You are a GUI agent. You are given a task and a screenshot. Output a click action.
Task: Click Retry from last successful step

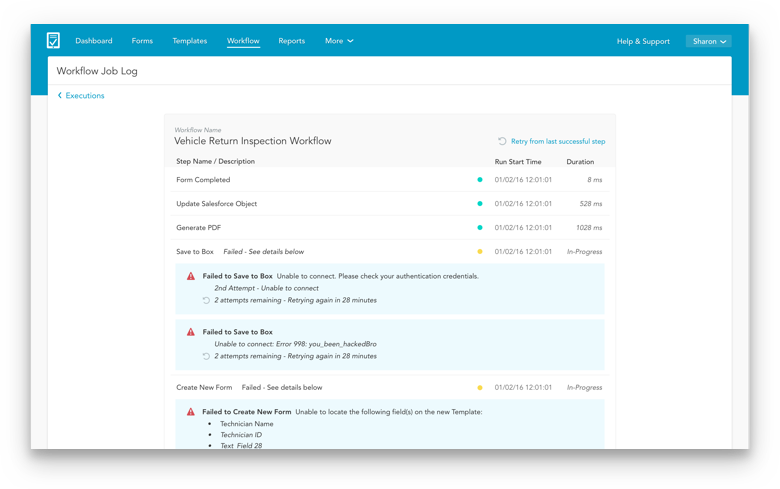tap(558, 141)
